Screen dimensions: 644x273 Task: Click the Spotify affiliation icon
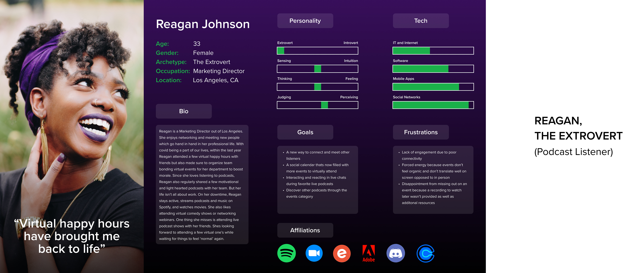coord(286,253)
